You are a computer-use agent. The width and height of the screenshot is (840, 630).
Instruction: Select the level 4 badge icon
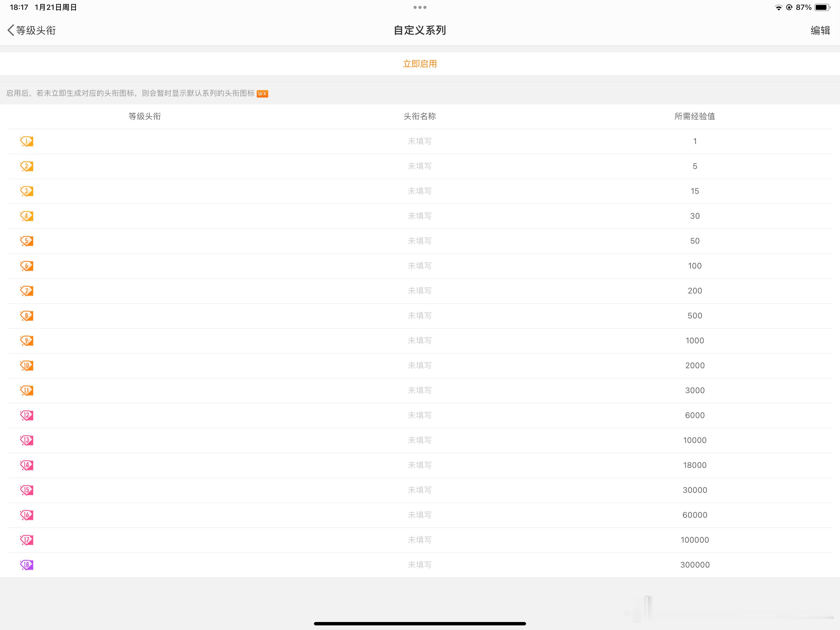tap(26, 216)
